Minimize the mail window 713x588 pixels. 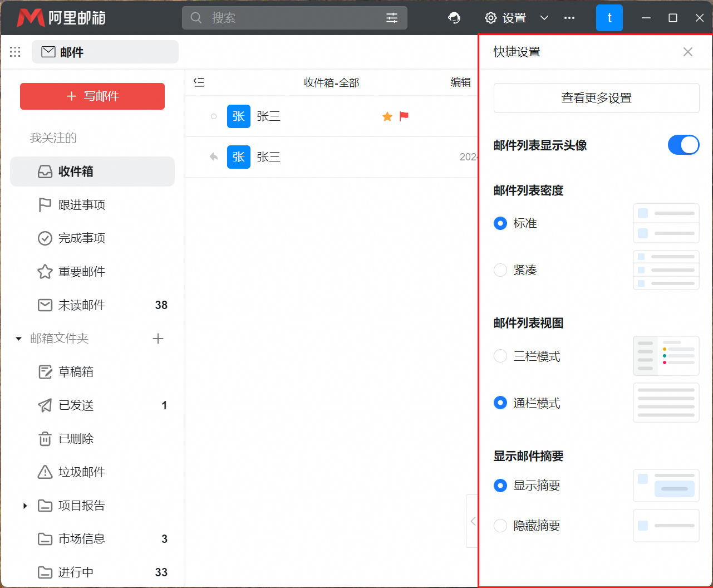tap(646, 18)
